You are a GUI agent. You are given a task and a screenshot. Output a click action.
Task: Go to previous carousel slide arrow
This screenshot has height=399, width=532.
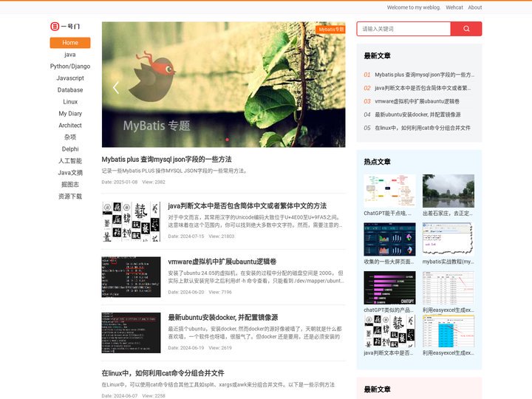point(116,87)
